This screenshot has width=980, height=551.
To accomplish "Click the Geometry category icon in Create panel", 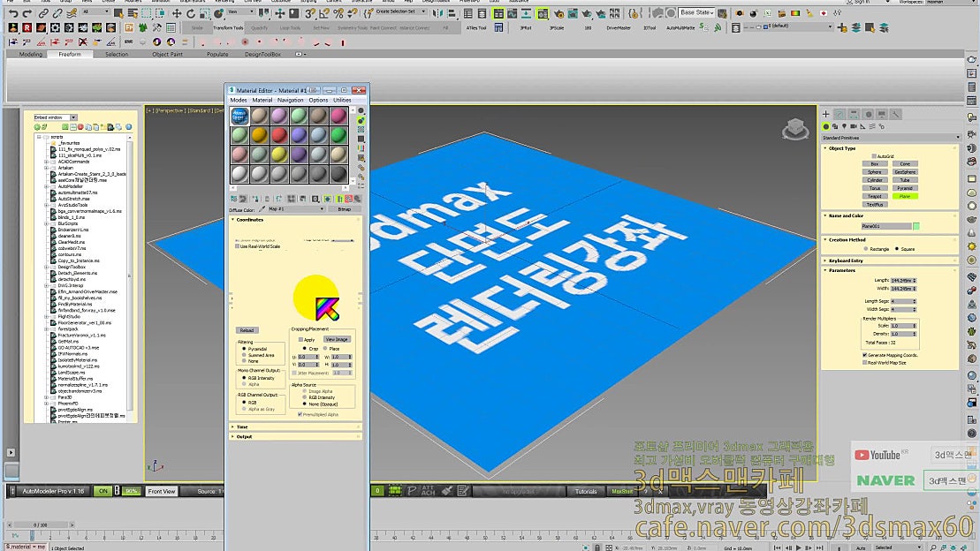I will point(825,126).
